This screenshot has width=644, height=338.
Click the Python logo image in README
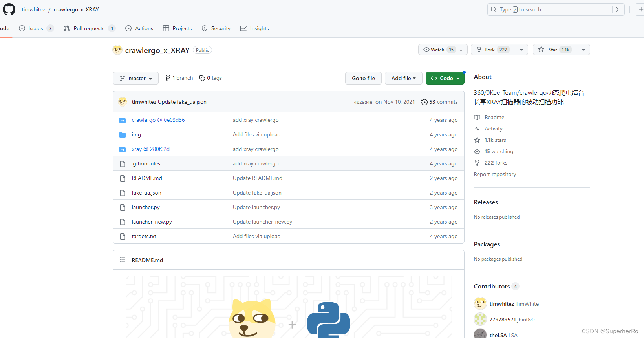329,320
